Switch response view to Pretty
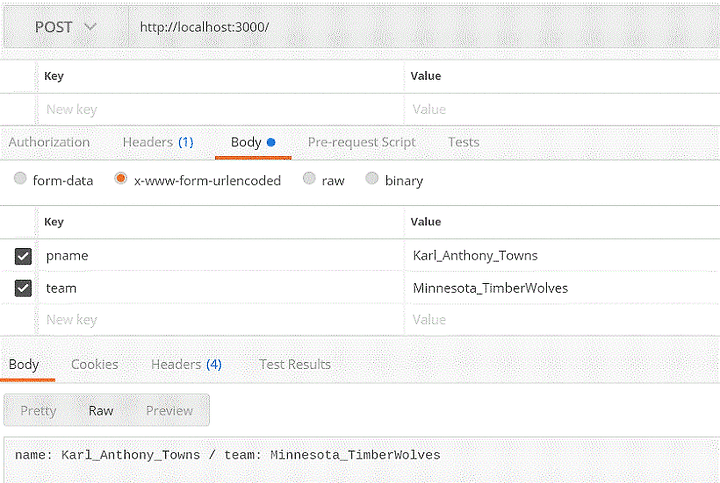 [39, 411]
